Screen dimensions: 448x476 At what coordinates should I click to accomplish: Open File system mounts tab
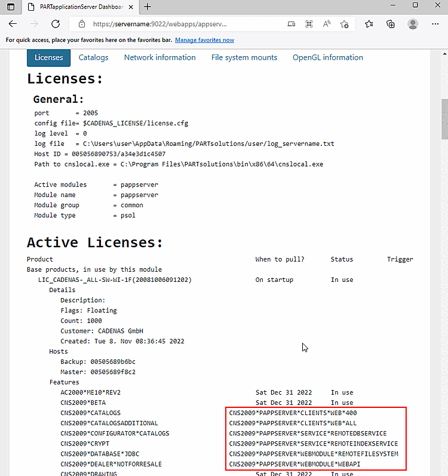tap(244, 57)
